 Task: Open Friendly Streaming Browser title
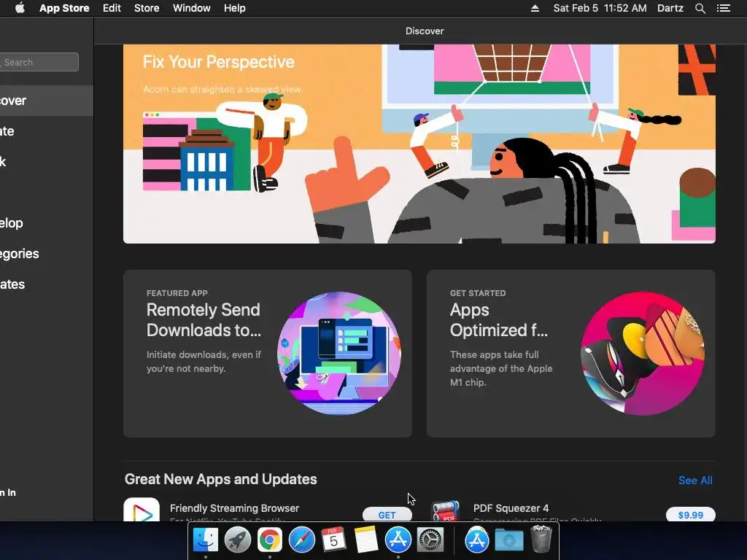[x=234, y=508]
